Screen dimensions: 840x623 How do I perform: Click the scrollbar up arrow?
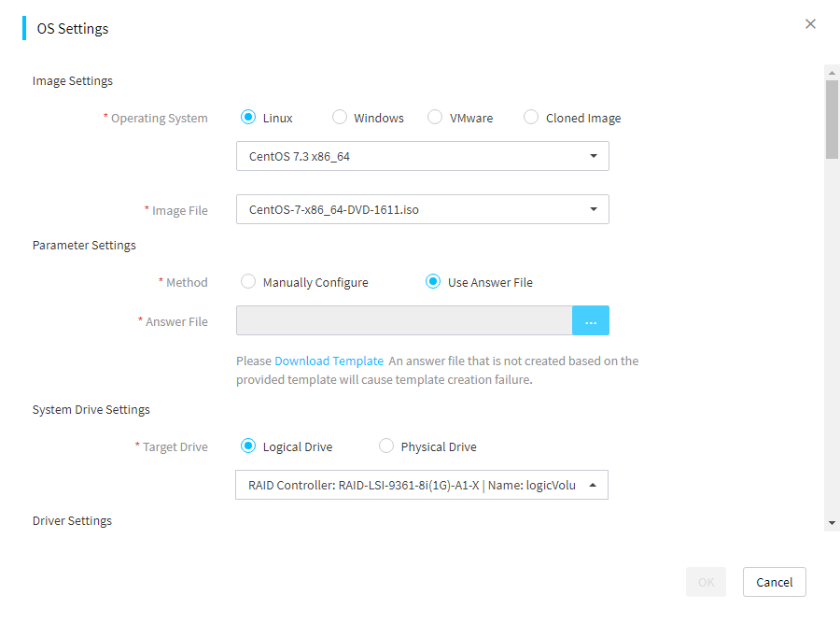click(x=832, y=72)
